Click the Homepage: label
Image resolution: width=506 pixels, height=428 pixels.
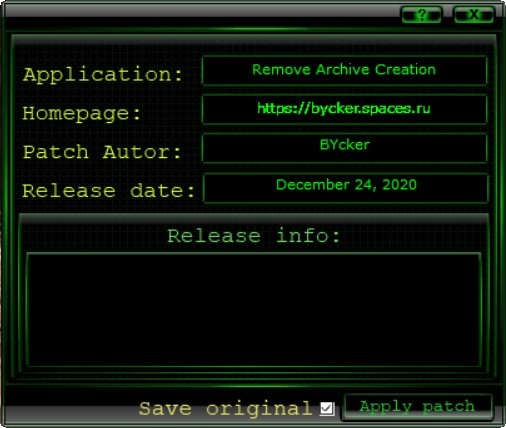(82, 114)
